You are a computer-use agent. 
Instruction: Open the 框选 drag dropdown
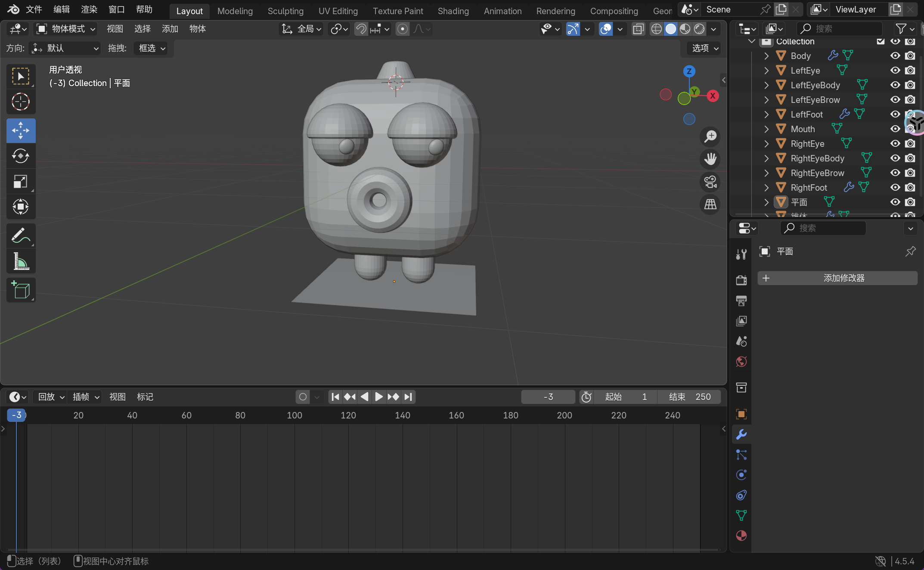tap(151, 48)
